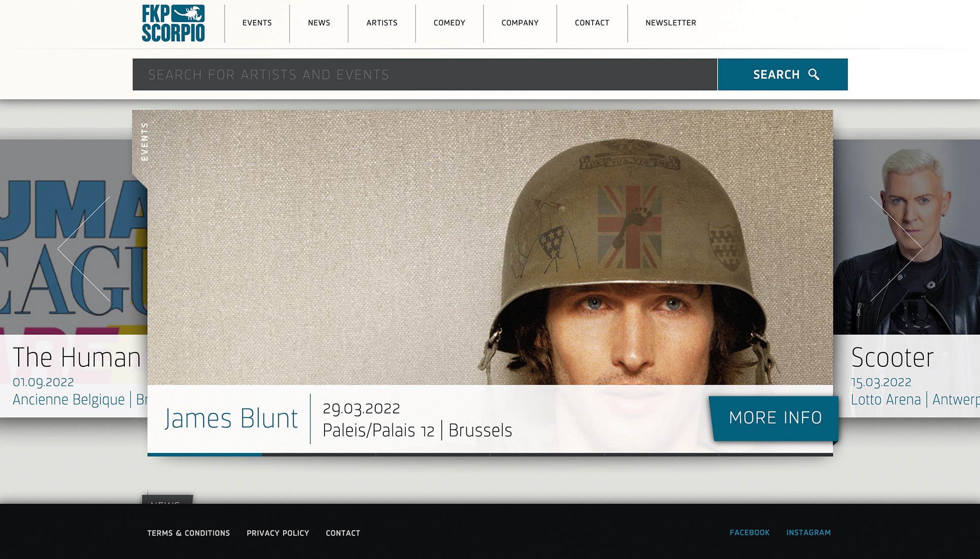Open the Events menu item
This screenshot has height=559, width=980.
(x=257, y=23)
